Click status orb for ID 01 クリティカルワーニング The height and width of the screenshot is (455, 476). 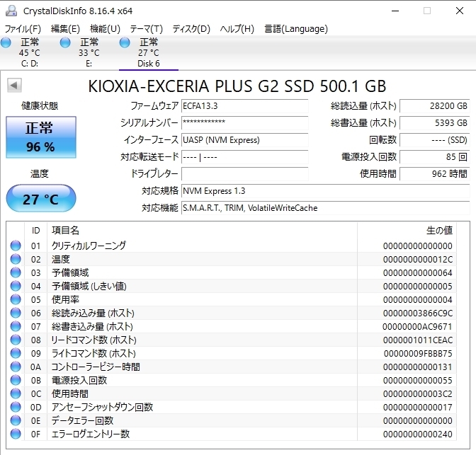(x=16, y=246)
